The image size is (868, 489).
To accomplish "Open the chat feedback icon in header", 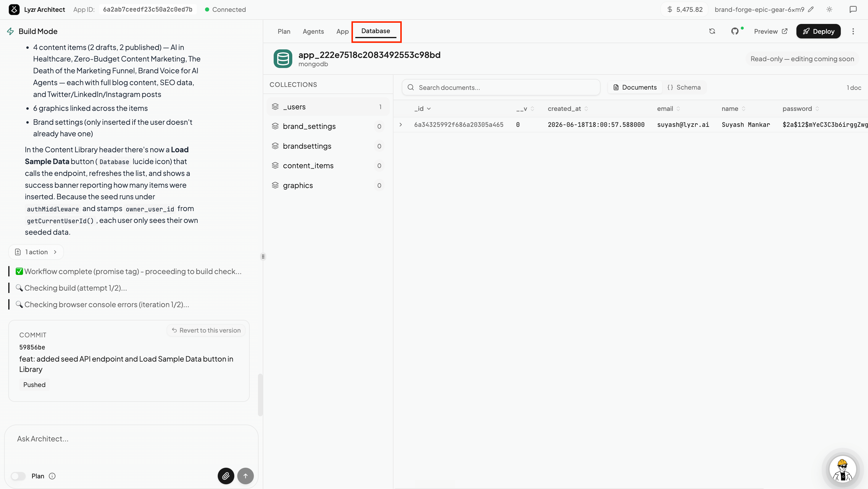I will (853, 9).
